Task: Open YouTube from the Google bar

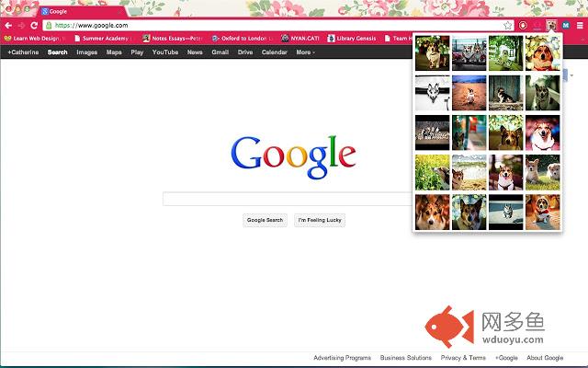Action: (165, 52)
